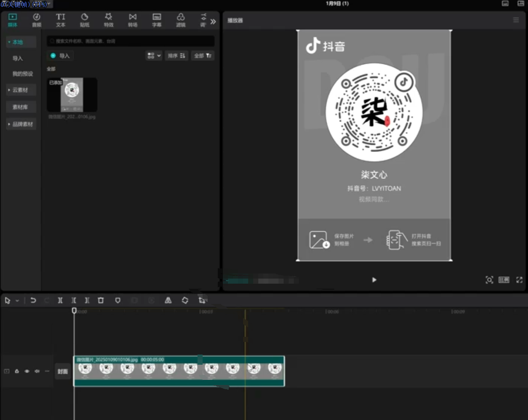Open the 滤镜 (Filters) panel
Screen dimensions: 528x420
click(181, 20)
